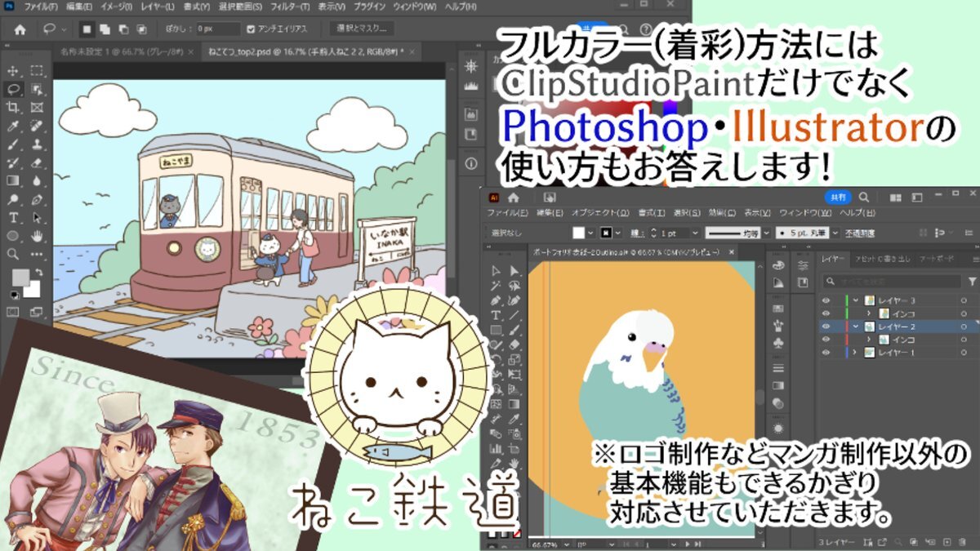Select the Magic Wand tool in Illustrator
Screen dimensions: 980x551
[496, 286]
